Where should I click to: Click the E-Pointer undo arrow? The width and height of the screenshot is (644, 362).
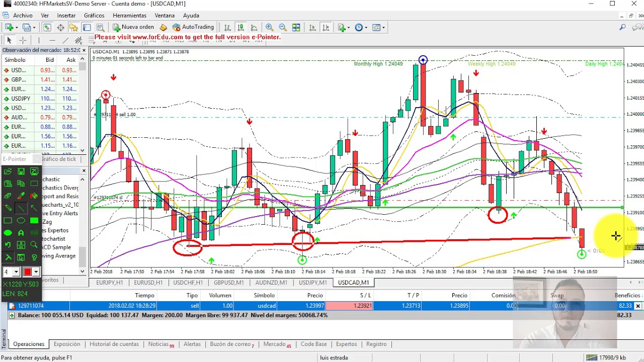8,245
